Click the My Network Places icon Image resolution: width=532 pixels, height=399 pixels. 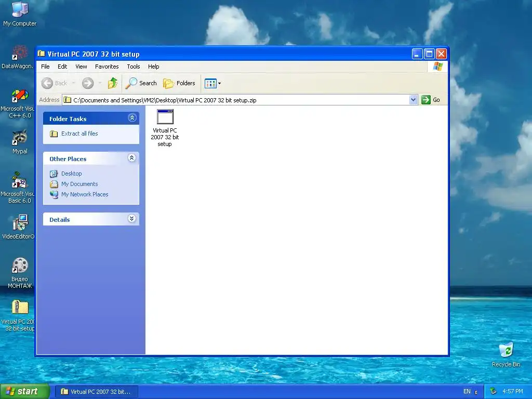54,194
